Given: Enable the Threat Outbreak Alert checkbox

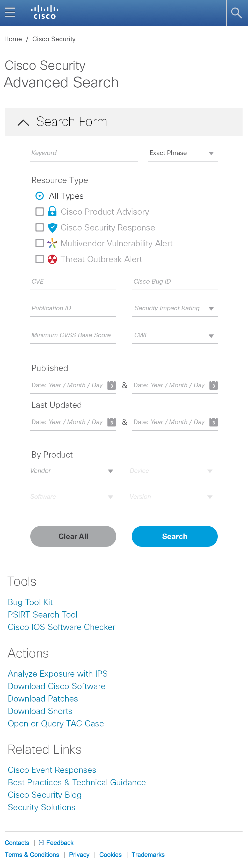Looking at the screenshot, I should pyautogui.click(x=39, y=259).
